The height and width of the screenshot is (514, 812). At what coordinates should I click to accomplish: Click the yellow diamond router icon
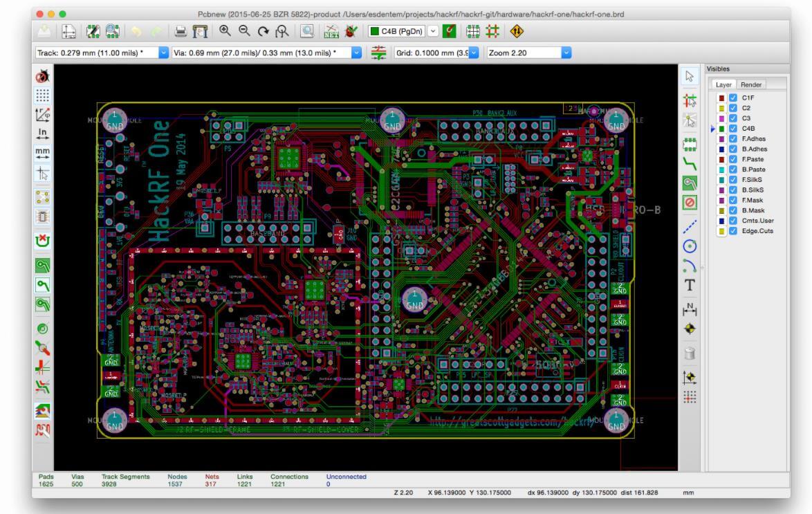tap(517, 32)
